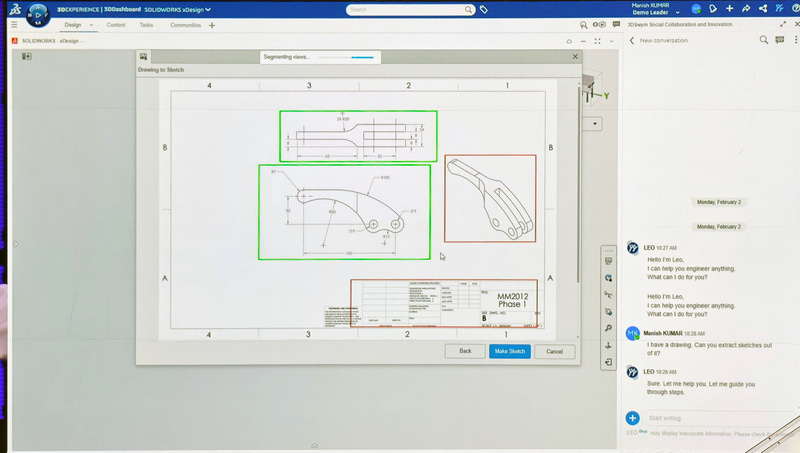Select the front view green-boxed drawing
Viewport: 800px width, 453px height.
click(344, 212)
